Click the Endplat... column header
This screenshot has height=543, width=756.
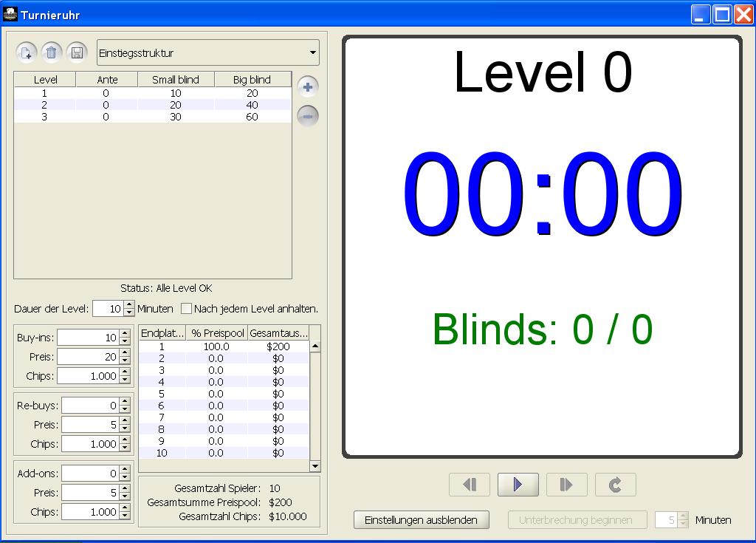tap(162, 333)
